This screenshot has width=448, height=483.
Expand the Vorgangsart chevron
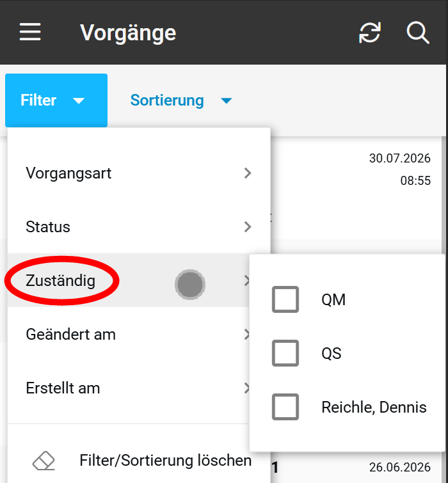(248, 173)
